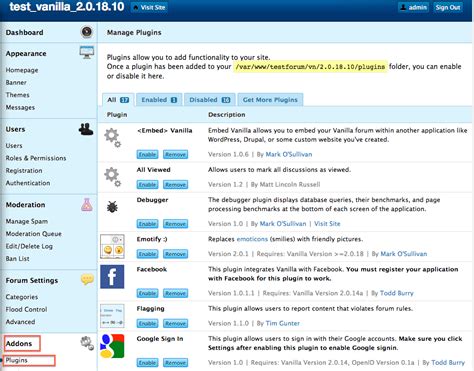
Task: Open Manage Spam under Moderation
Action: coord(27,221)
